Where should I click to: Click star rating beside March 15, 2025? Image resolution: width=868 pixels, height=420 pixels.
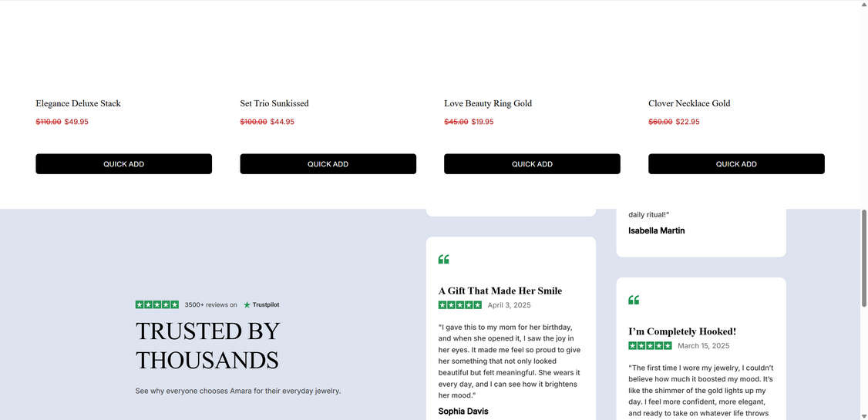tap(650, 346)
